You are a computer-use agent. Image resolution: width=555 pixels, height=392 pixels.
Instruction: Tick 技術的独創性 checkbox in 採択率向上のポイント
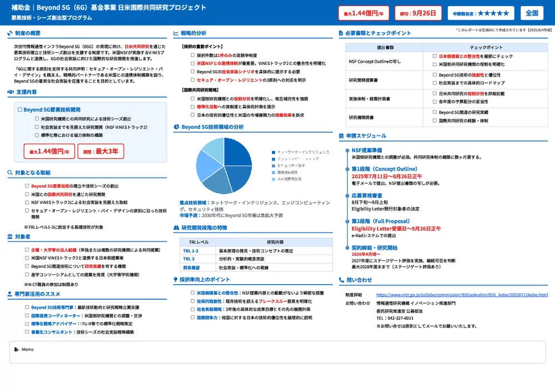click(x=193, y=301)
